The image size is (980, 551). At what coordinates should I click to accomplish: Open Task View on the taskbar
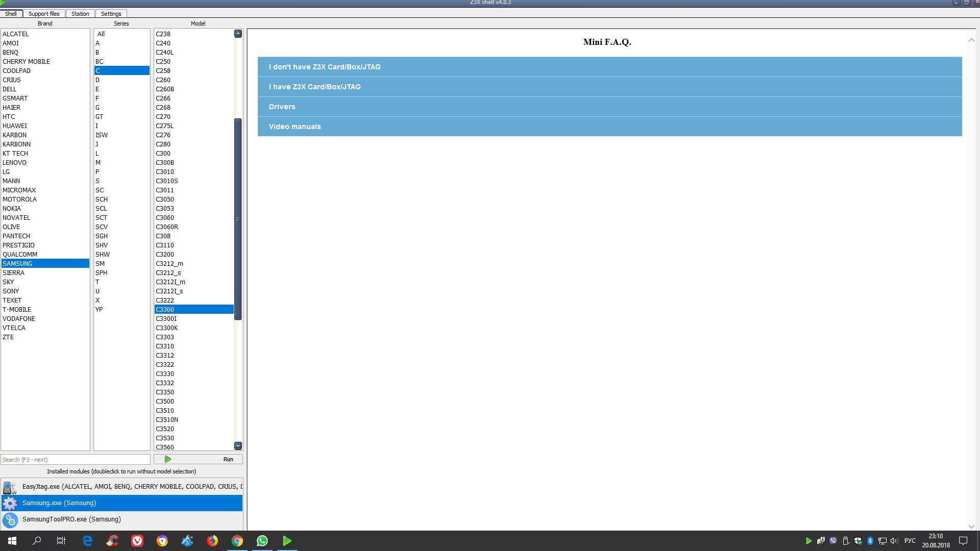click(61, 541)
